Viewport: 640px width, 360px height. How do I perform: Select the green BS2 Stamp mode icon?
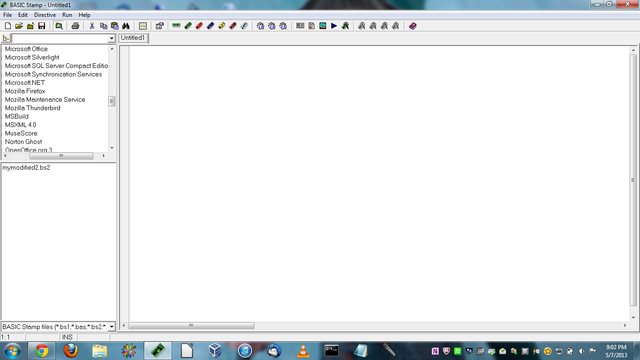point(188,26)
